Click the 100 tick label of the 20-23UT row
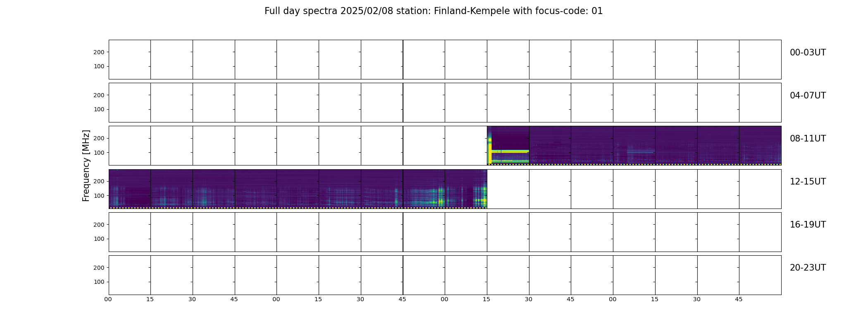This screenshot has width=868, height=331. [99, 282]
